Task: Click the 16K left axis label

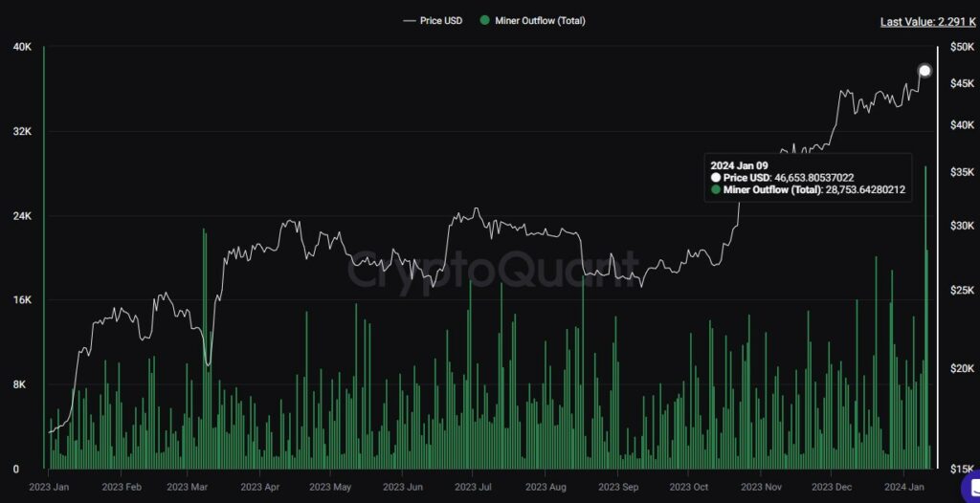Action: click(x=21, y=300)
